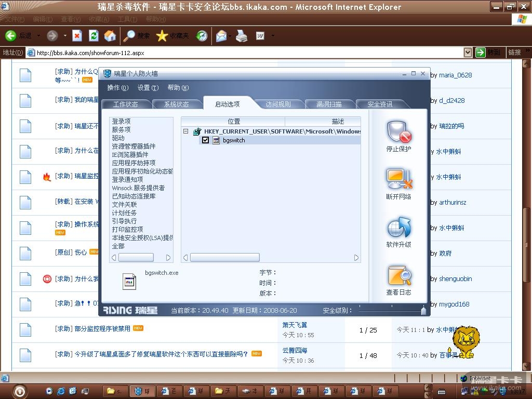Switch to the 系统状态 tab

[177, 104]
